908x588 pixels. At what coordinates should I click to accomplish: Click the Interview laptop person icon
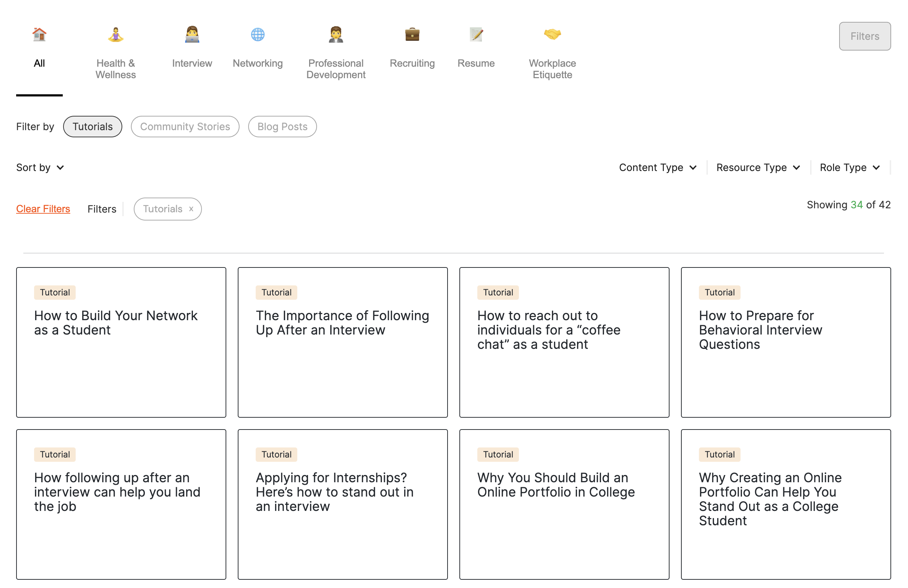[x=192, y=35]
